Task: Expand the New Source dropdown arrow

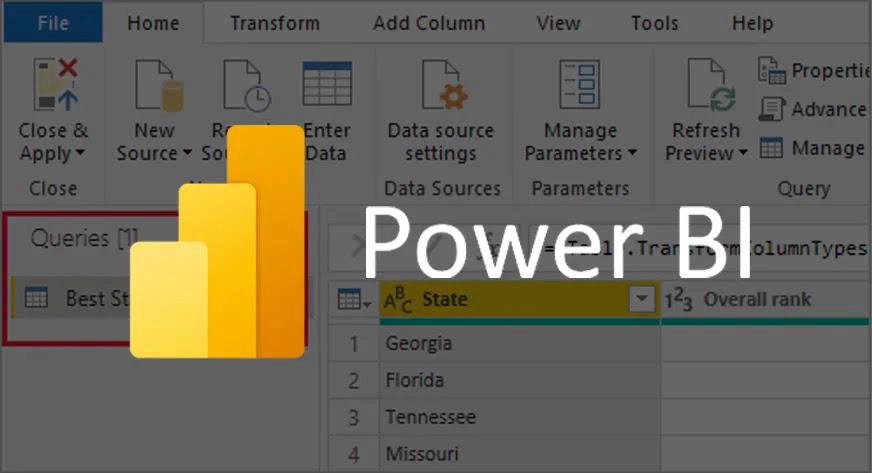Action: (187, 154)
